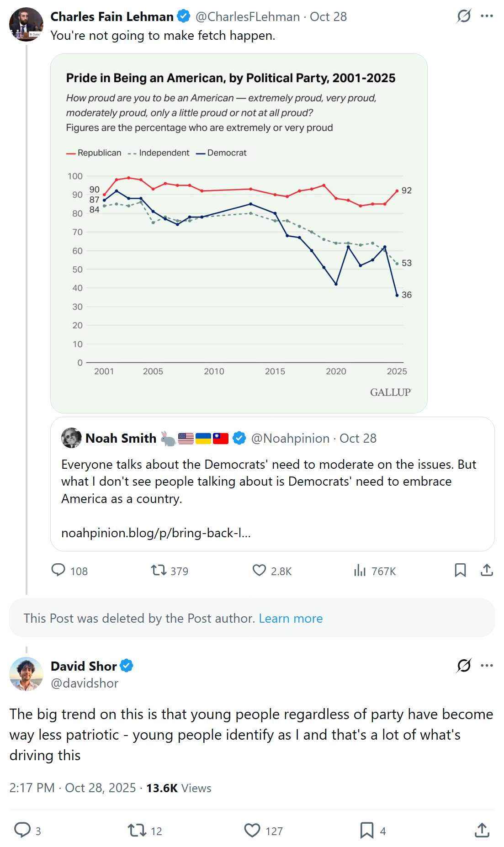The width and height of the screenshot is (504, 847).
Task: Reply to Charles Lehman's post
Action: click(58, 570)
